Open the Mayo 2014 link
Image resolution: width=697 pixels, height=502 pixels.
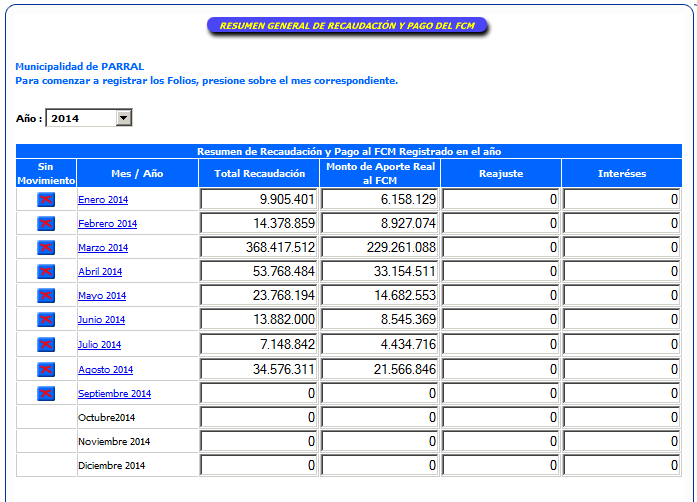click(102, 296)
